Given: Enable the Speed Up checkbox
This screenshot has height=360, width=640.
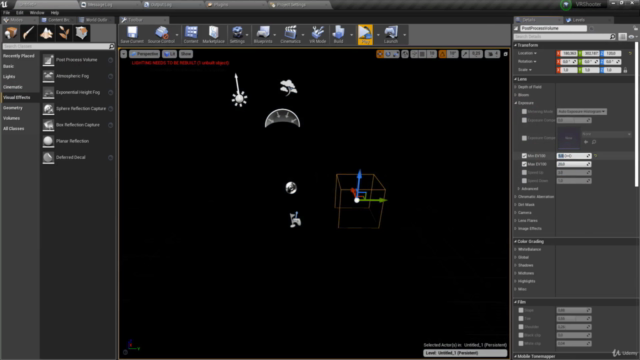Looking at the screenshot, I should pyautogui.click(x=524, y=173).
